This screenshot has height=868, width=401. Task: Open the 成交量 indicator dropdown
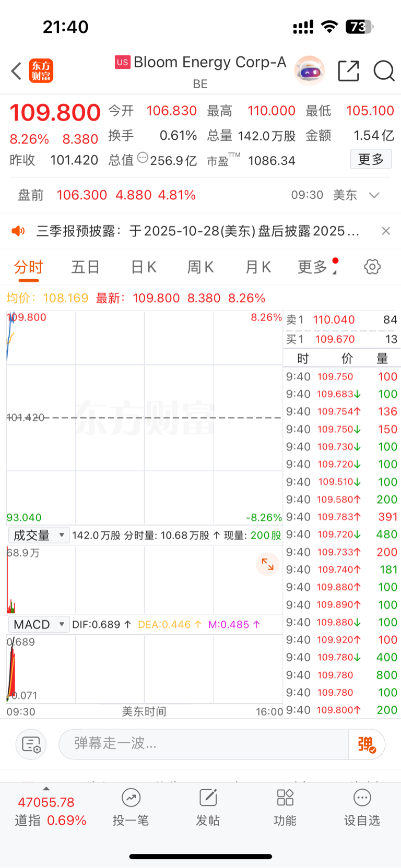(x=39, y=535)
